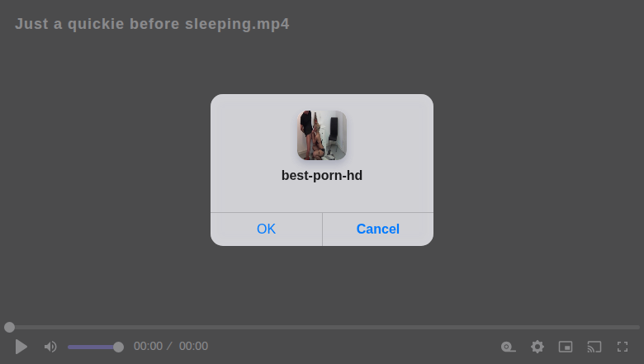This screenshot has width=644, height=364.
Task: Click the film roll icon in controls
Action: click(509, 347)
